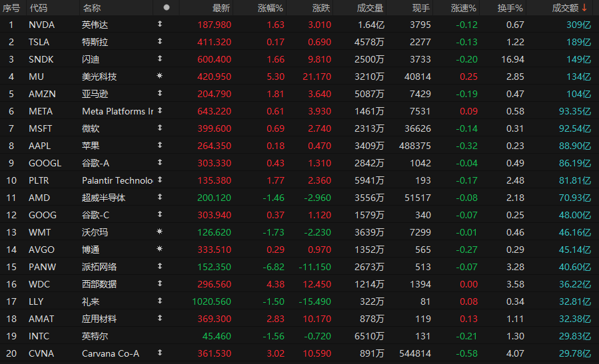Viewport: 599px width, 364px height.
Task: Open Meta Platforms stock name
Action: coord(118,111)
